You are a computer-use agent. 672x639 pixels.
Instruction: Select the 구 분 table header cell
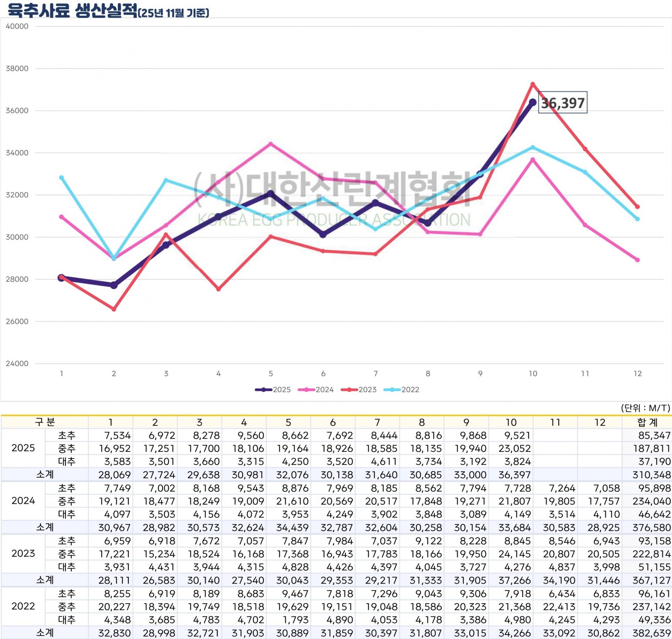click(45, 422)
